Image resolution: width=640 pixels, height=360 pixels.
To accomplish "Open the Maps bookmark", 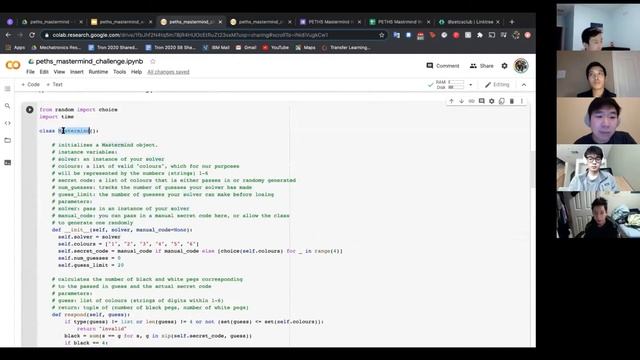I will tap(306, 48).
